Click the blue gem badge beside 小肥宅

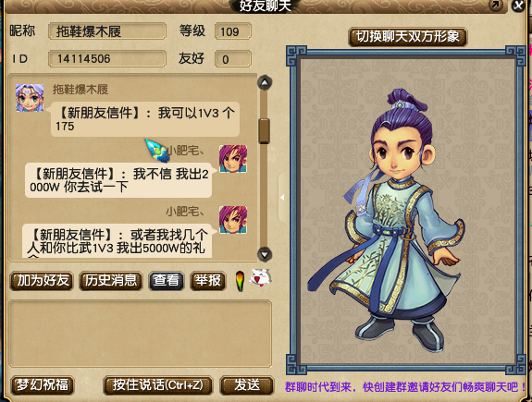157,150
